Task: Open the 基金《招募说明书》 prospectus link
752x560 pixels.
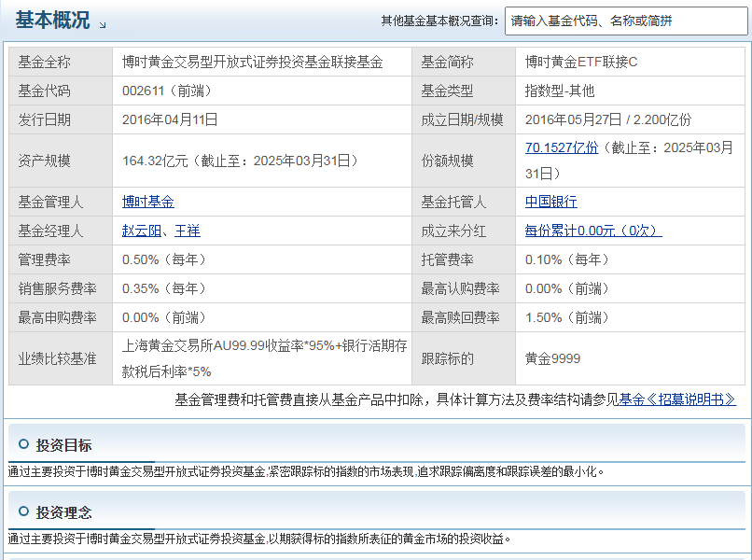Action: (x=677, y=399)
